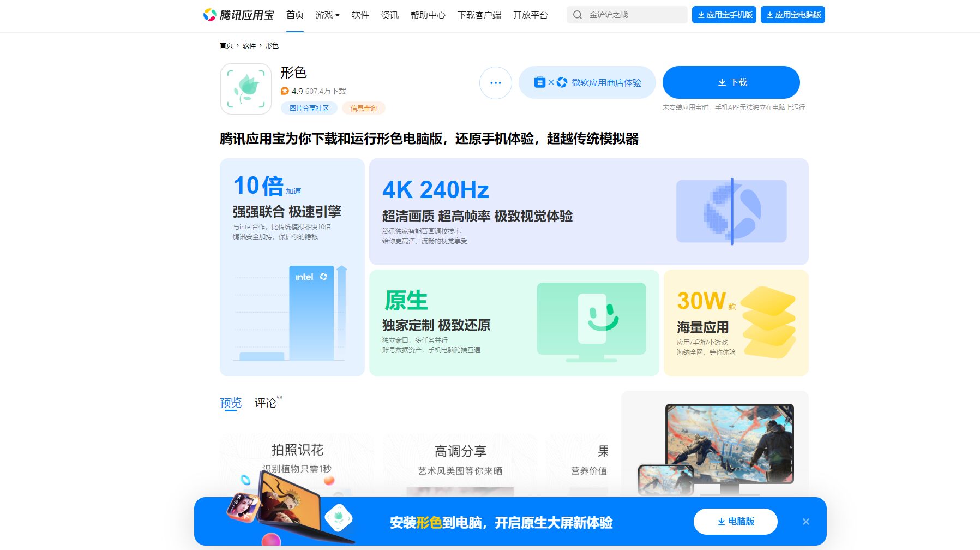This screenshot has width=980, height=550.
Task: Click the 形色 app icon
Action: point(246,89)
